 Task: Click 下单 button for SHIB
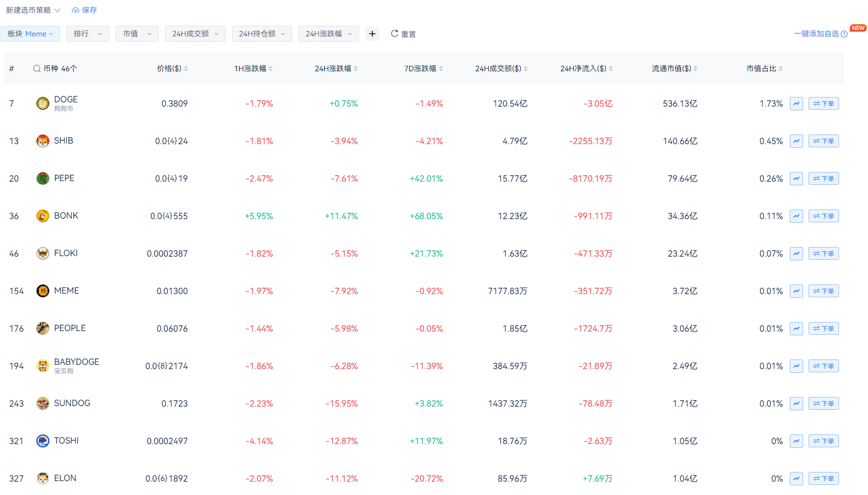(x=824, y=141)
